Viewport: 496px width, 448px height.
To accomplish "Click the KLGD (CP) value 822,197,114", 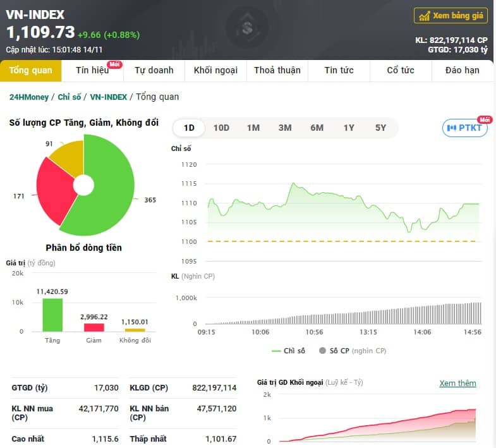I will point(214,388).
